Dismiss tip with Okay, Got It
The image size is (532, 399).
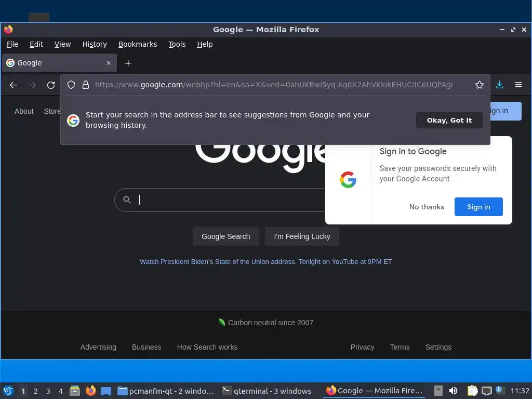coord(449,121)
